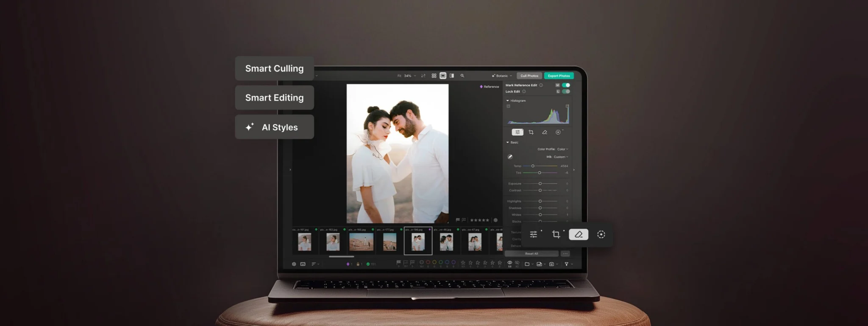Screen dimensions: 868x326
Task: Open the three-dots menu beside Reset All
Action: coord(565,254)
